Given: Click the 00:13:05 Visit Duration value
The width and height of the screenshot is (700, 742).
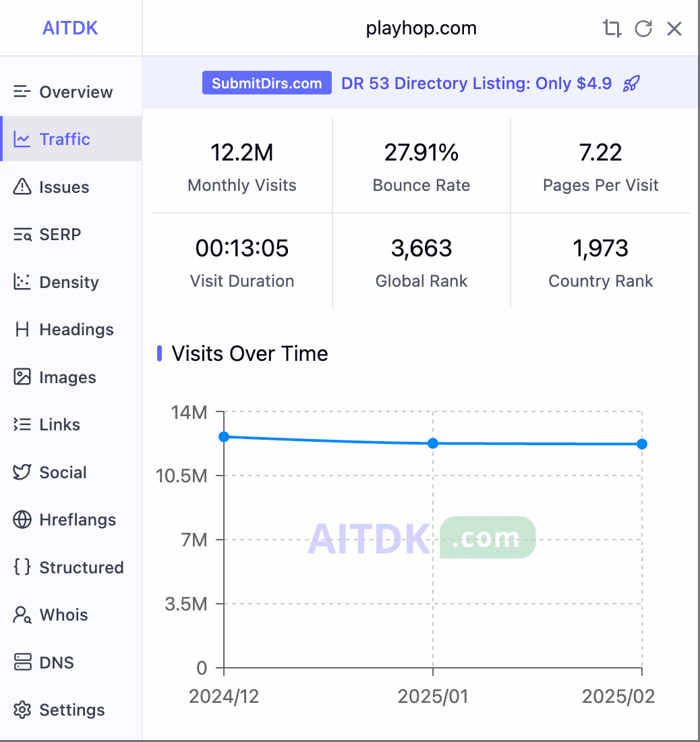Looking at the screenshot, I should click(241, 248).
